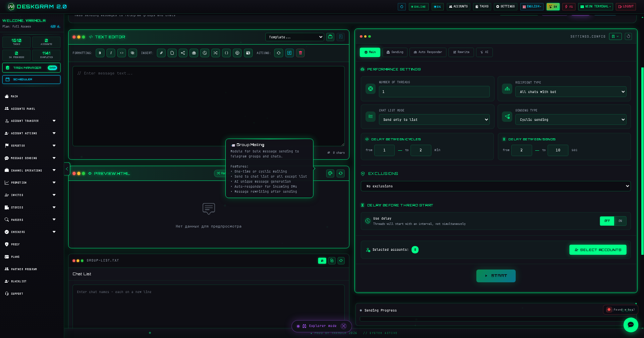644x338 pixels.
Task: Insert time using the clock icon
Action: tap(205, 53)
